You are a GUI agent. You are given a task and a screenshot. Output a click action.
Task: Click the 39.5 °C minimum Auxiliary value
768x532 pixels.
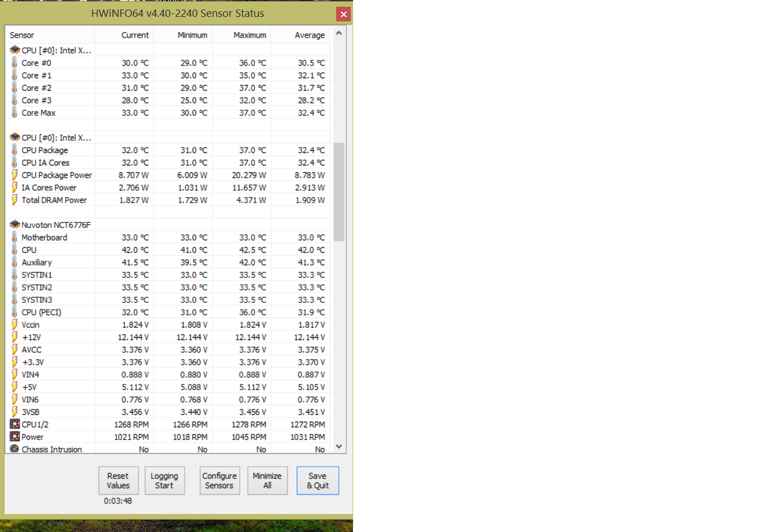click(x=194, y=262)
